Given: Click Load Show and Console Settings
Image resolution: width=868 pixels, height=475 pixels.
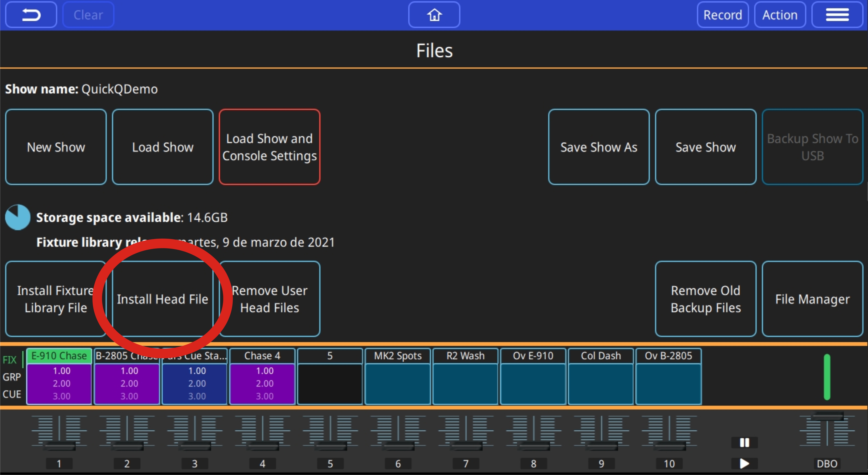Looking at the screenshot, I should coord(269,147).
